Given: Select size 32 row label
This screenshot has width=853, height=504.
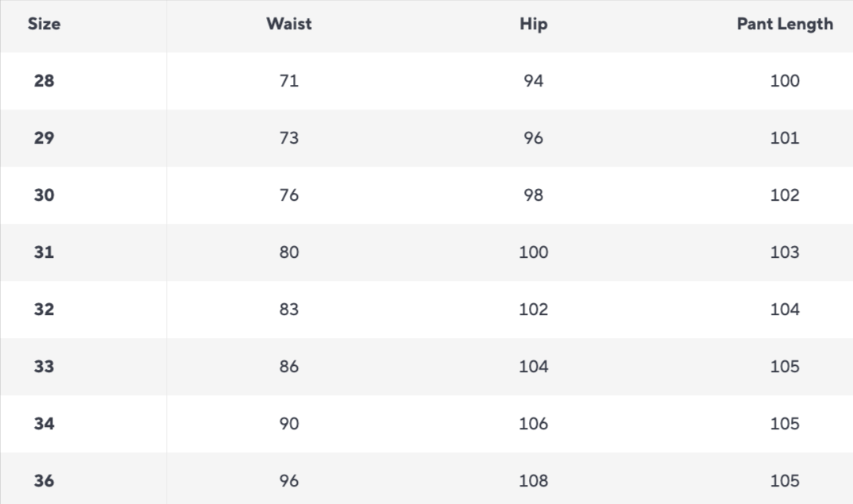Looking at the screenshot, I should (44, 310).
